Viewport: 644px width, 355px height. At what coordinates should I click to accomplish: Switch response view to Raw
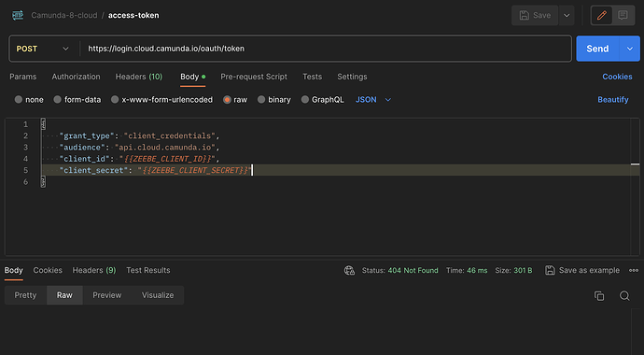[64, 295]
